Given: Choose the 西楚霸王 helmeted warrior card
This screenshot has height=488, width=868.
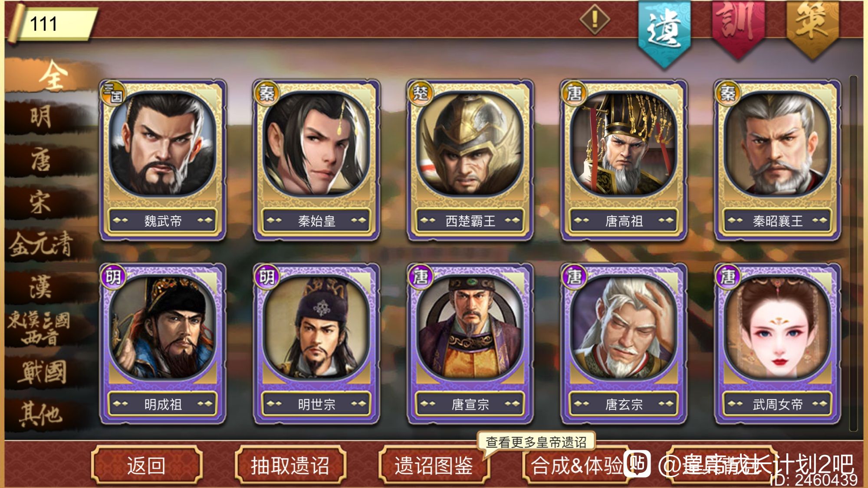Looking at the screenshot, I should click(x=470, y=160).
